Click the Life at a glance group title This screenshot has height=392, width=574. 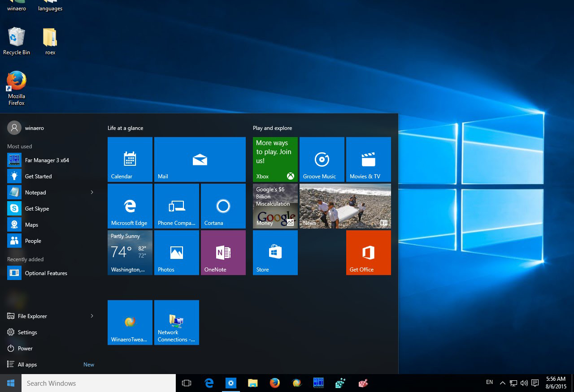click(126, 128)
